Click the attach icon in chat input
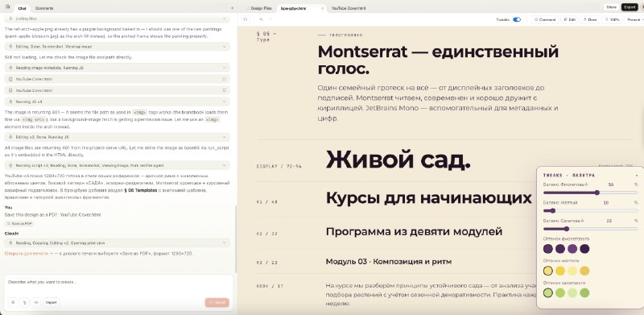This screenshot has height=315, width=644. coord(25,302)
